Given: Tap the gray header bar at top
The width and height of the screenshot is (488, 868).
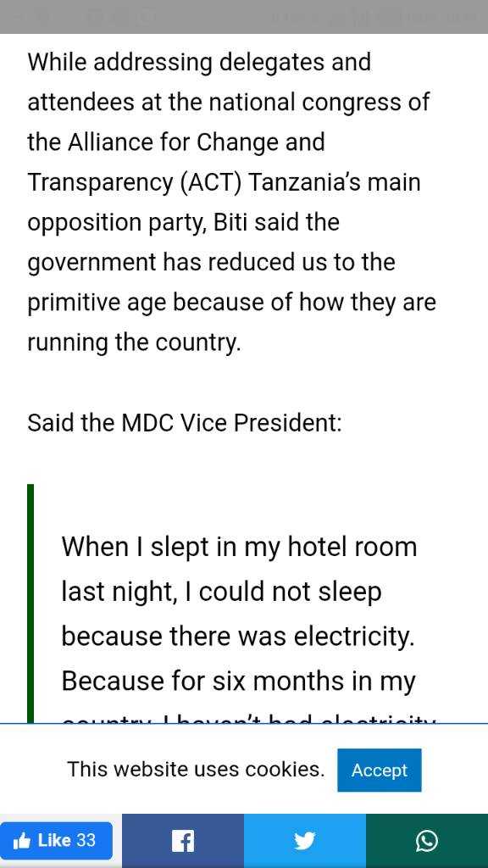Looking at the screenshot, I should [x=244, y=17].
